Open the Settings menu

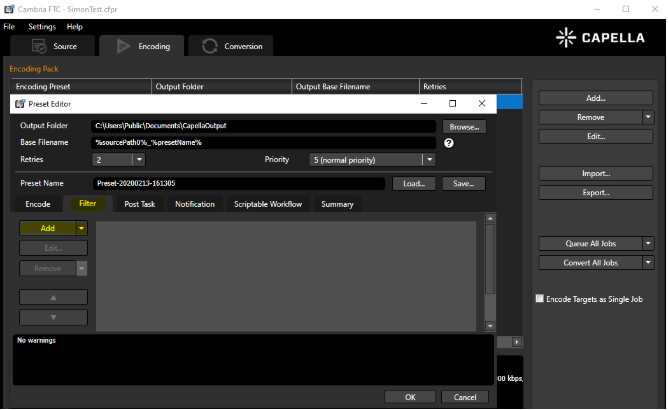tap(42, 27)
